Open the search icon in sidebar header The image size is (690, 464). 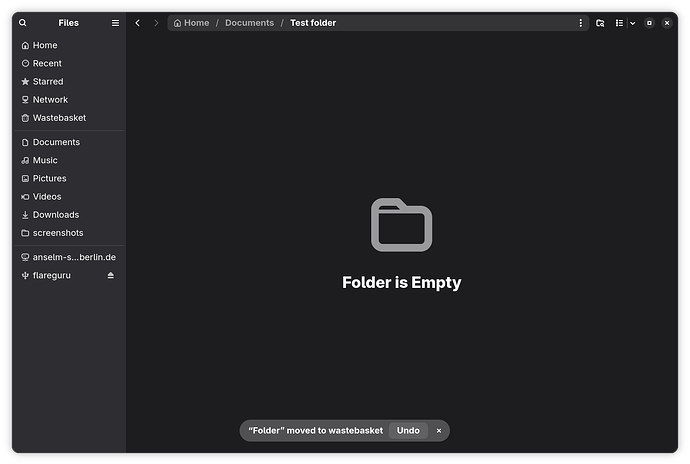[23, 22]
